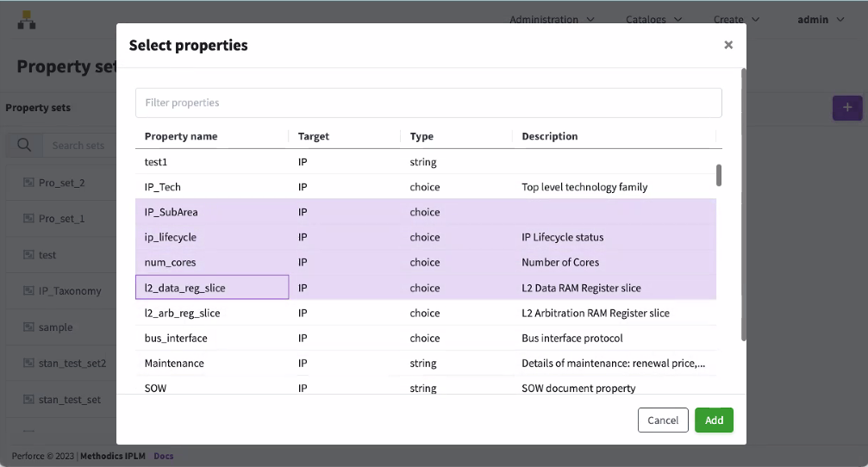
Task: Open the admin user dropdown
Action: point(821,19)
